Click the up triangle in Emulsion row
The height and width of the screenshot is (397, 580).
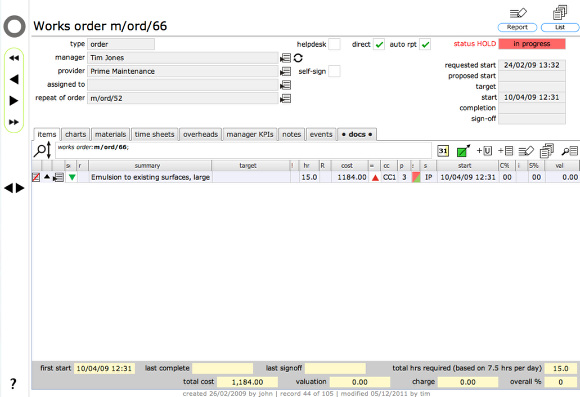(47, 176)
